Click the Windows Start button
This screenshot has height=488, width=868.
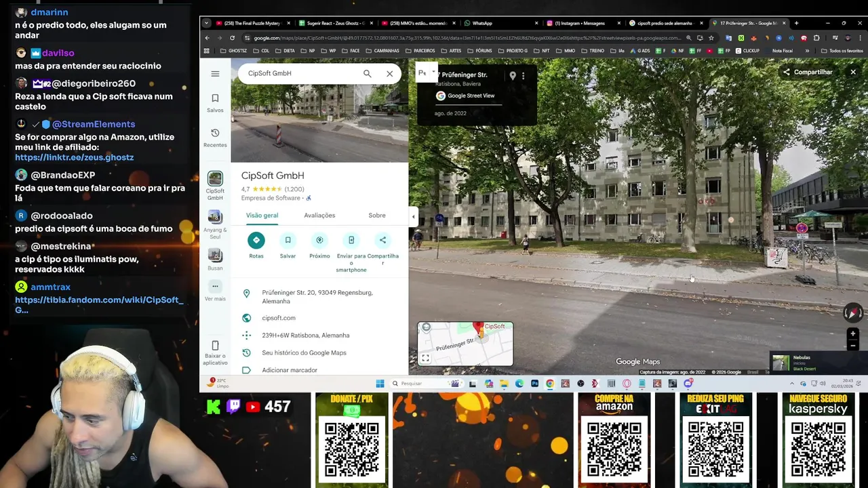click(380, 384)
